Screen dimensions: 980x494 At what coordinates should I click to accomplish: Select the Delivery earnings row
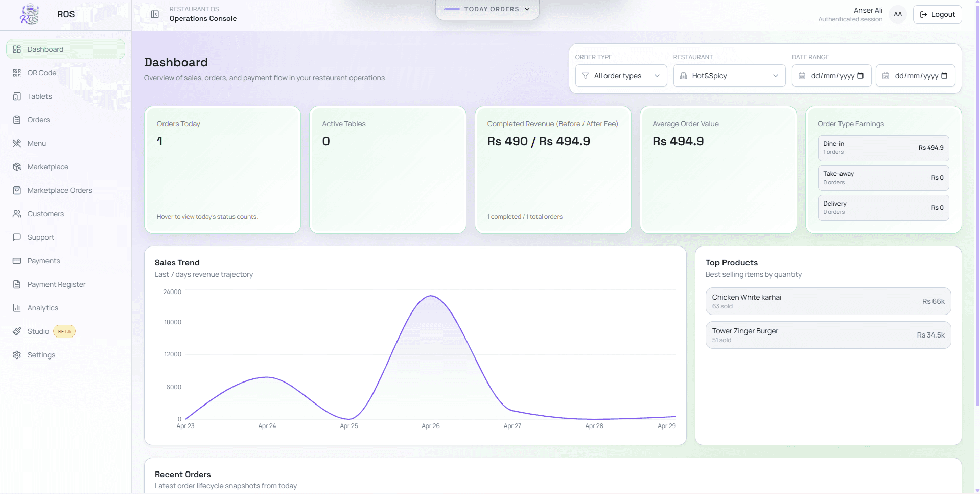pos(883,208)
